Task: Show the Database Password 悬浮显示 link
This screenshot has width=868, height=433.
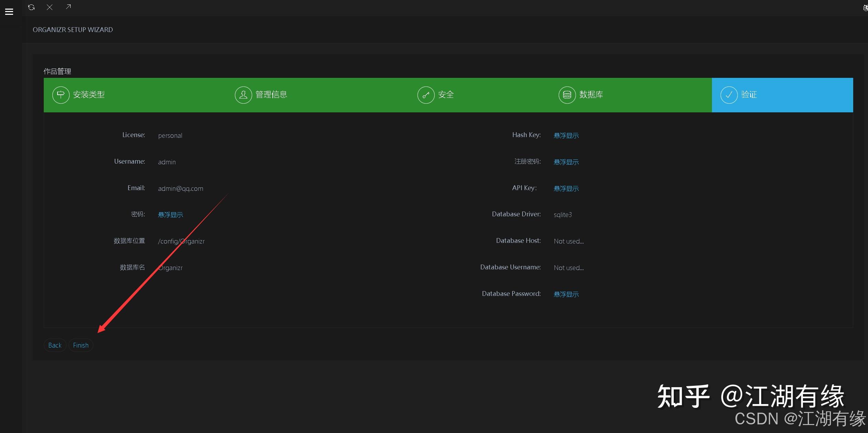Action: click(x=566, y=295)
